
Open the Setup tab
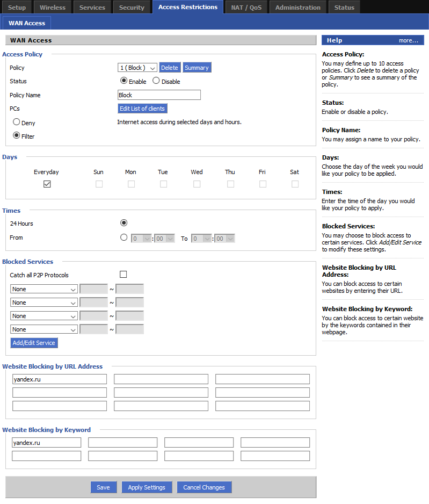pyautogui.click(x=17, y=8)
